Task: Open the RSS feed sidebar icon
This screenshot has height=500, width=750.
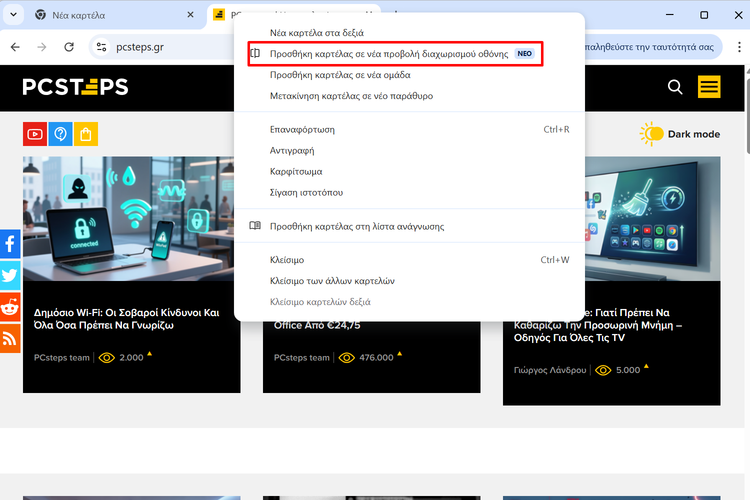Action: pyautogui.click(x=10, y=338)
